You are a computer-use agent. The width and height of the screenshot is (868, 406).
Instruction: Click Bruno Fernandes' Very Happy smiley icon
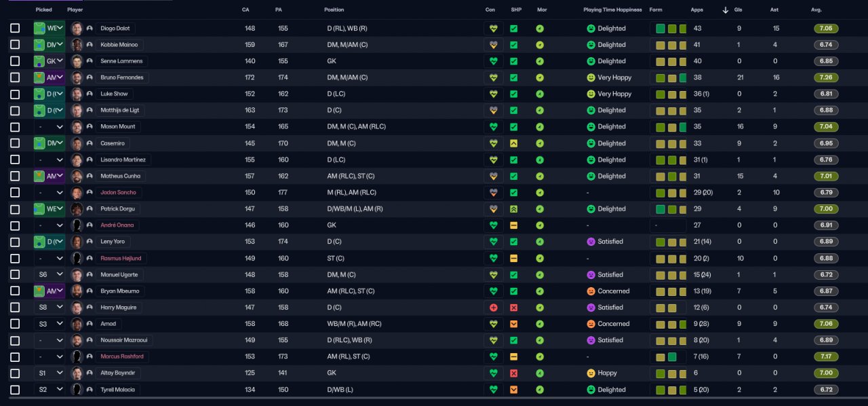[x=591, y=77]
